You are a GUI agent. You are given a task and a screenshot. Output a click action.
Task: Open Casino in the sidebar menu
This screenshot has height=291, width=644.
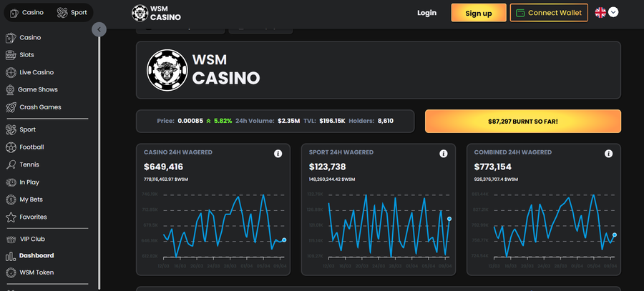click(x=30, y=38)
